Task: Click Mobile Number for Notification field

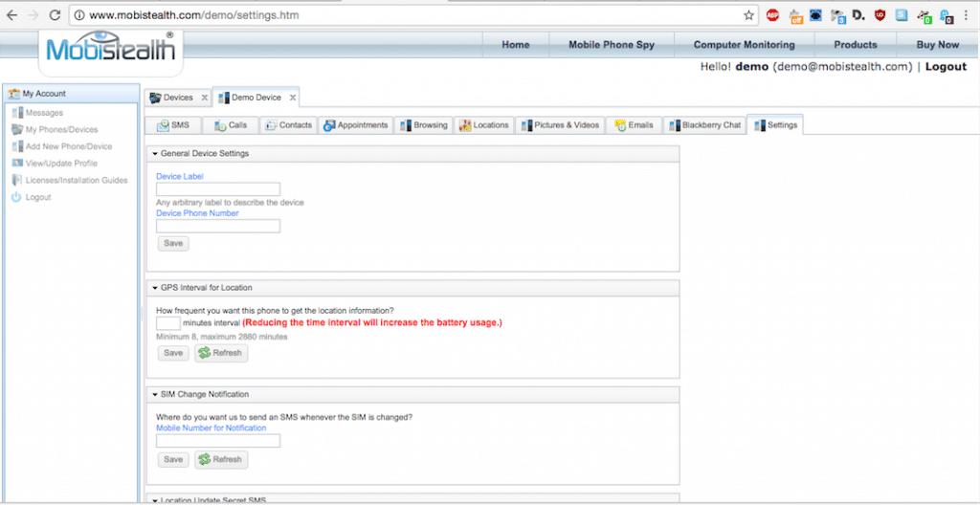Action: [218, 441]
